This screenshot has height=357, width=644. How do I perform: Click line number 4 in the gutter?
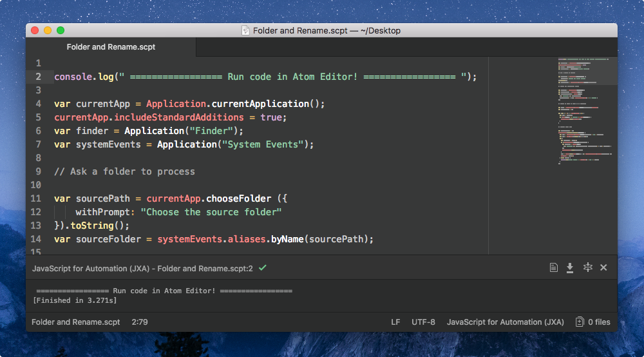point(39,104)
